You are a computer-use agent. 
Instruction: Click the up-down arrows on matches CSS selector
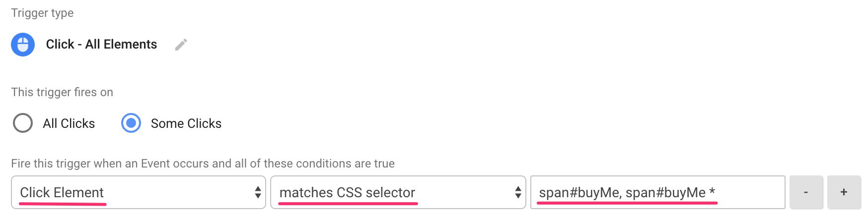[518, 192]
